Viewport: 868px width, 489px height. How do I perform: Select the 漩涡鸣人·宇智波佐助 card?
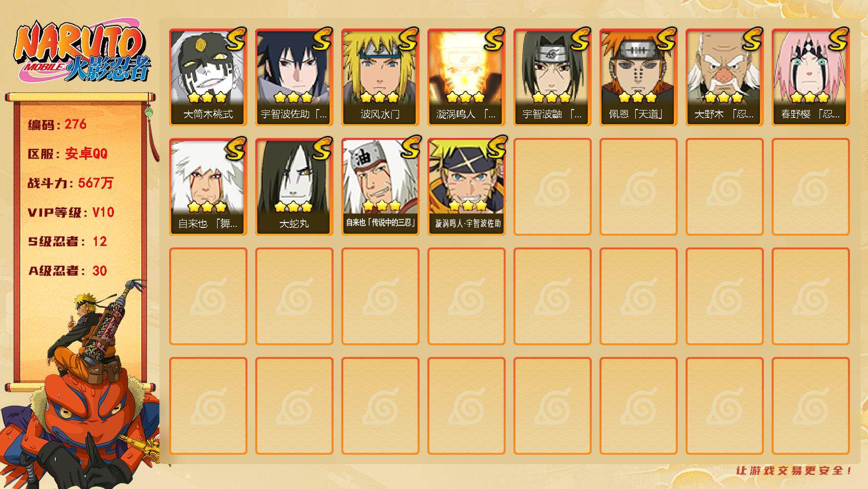pos(466,187)
